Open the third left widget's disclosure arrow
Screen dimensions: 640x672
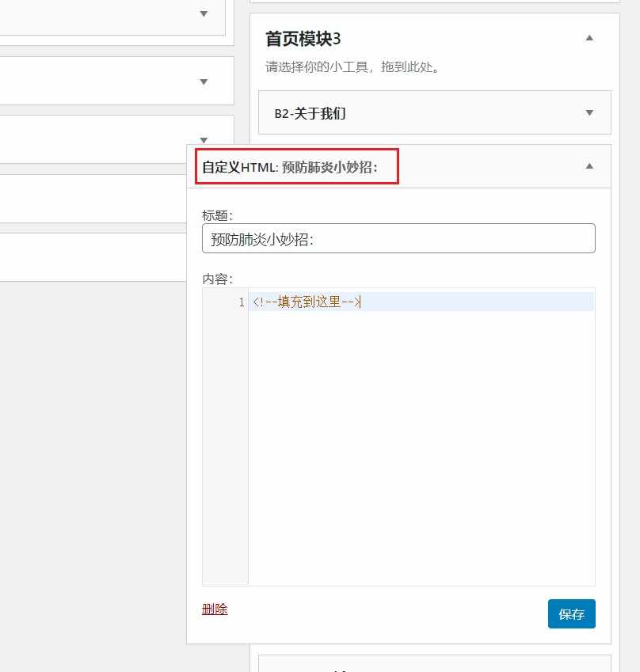pos(204,139)
